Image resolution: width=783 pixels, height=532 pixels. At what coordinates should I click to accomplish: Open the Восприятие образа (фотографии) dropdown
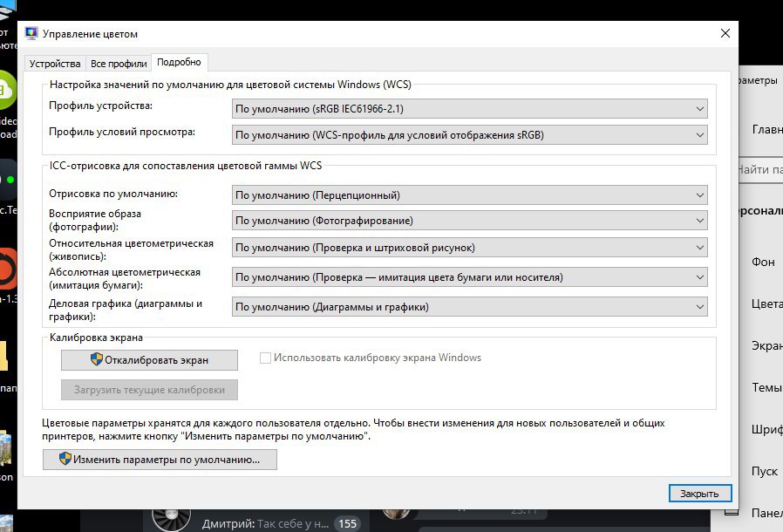point(469,221)
